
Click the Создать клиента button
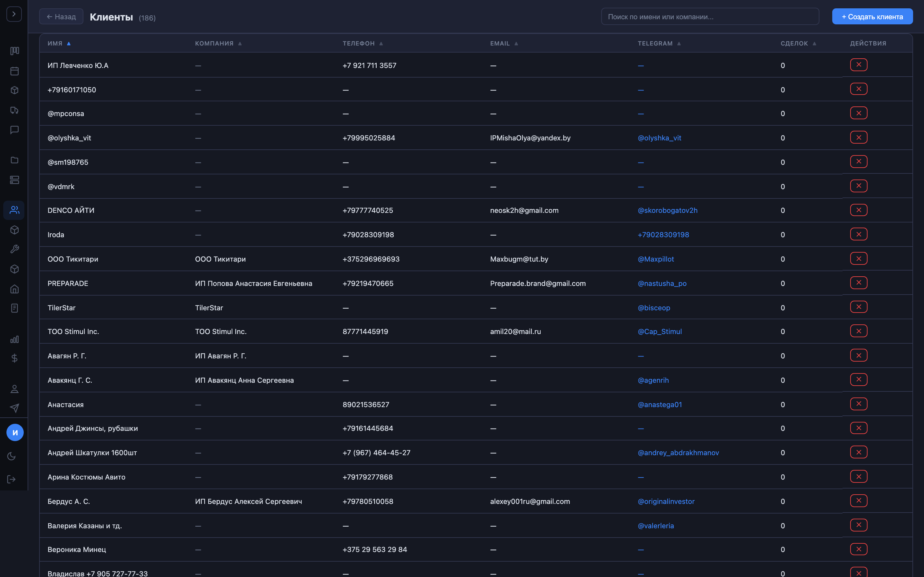point(872,17)
